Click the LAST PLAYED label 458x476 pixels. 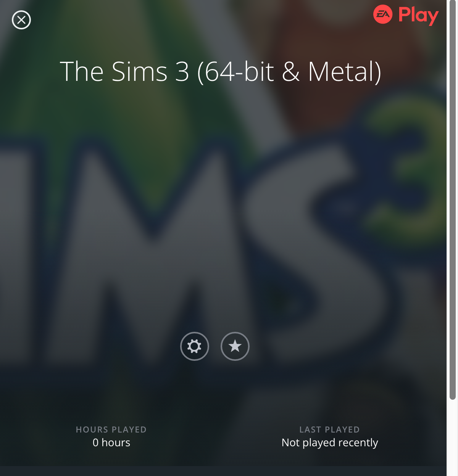[x=330, y=429]
